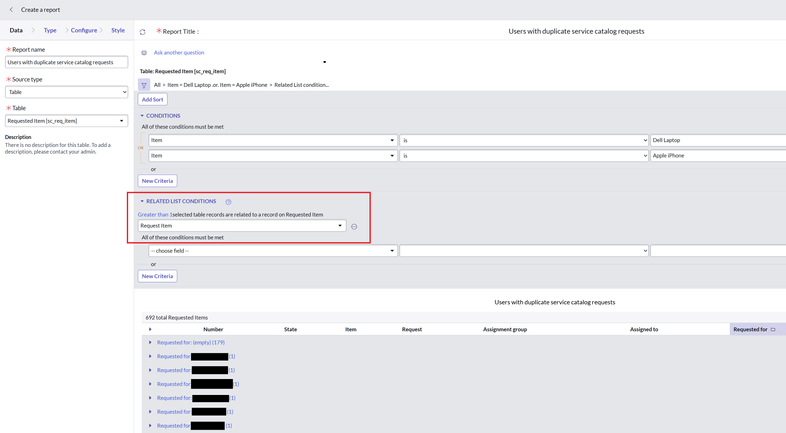
Task: Click the refresh icon beside Report Title
Action: [143, 32]
